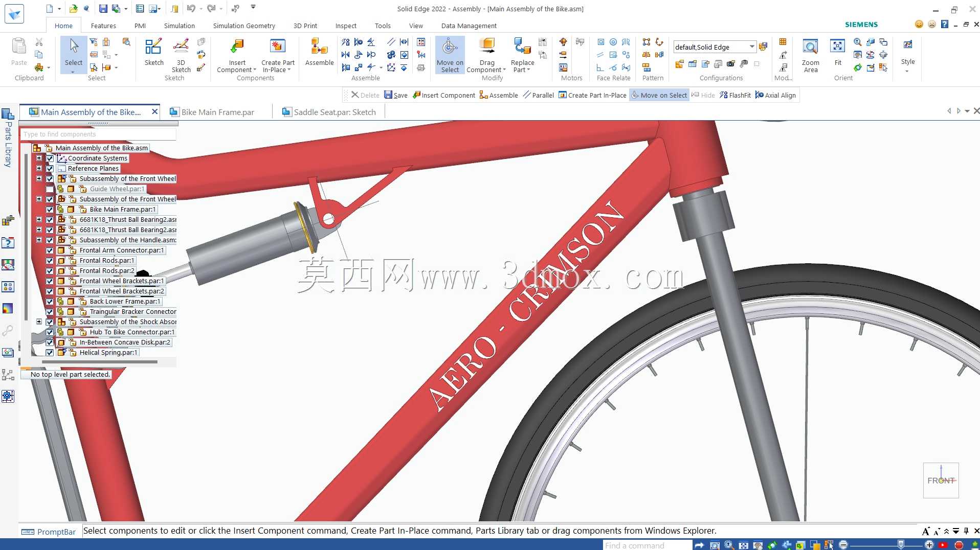Click FlashFit in the command bar

(735, 95)
